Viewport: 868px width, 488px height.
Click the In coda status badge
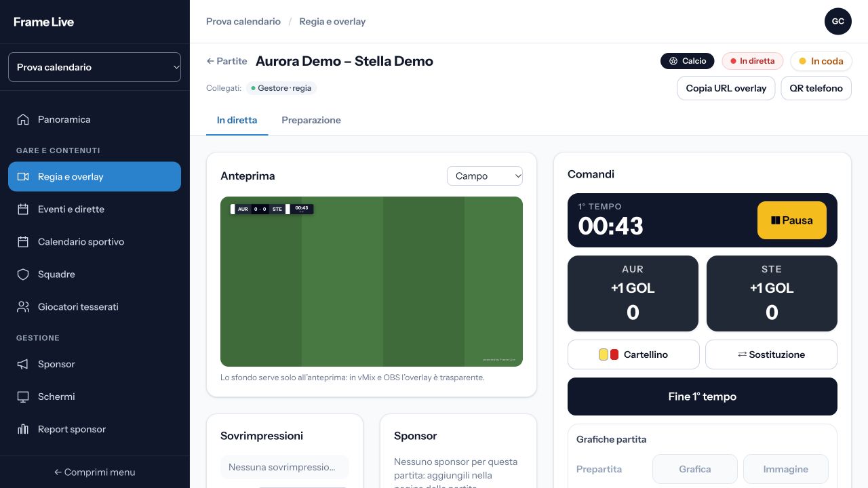(x=821, y=61)
